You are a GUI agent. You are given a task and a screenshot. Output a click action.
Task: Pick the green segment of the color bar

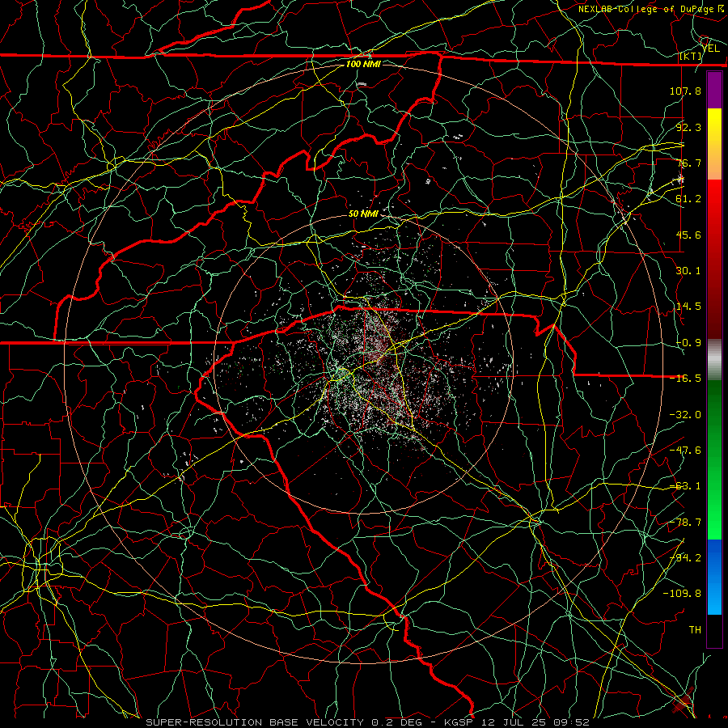(714, 459)
